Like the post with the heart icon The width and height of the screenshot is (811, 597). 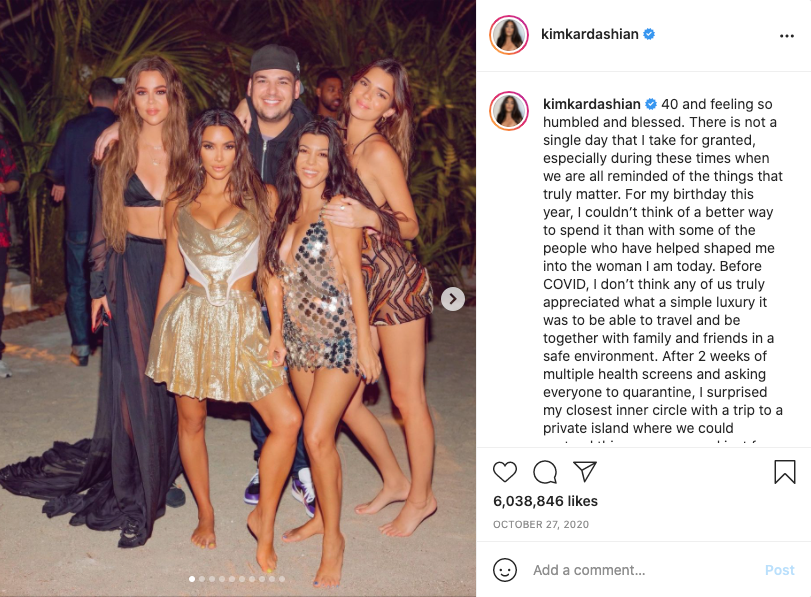505,472
